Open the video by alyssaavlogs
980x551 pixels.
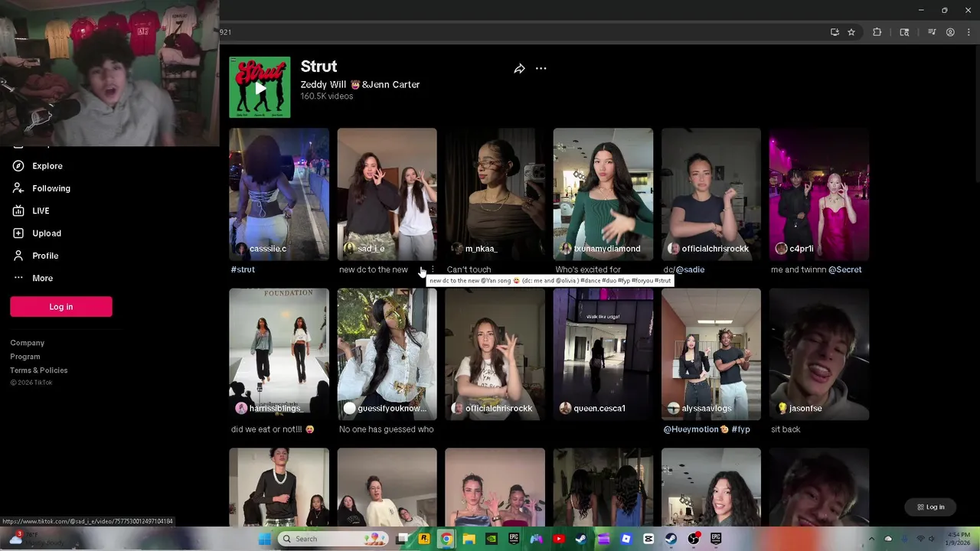pyautogui.click(x=711, y=354)
